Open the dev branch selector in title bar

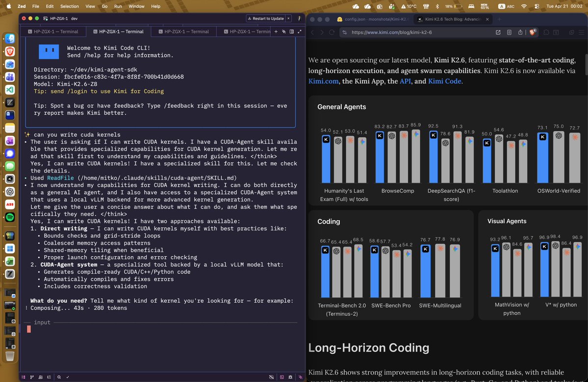coord(74,18)
